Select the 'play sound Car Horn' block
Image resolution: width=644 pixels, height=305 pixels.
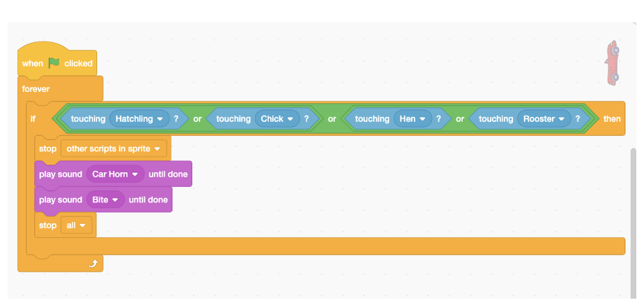pos(61,174)
